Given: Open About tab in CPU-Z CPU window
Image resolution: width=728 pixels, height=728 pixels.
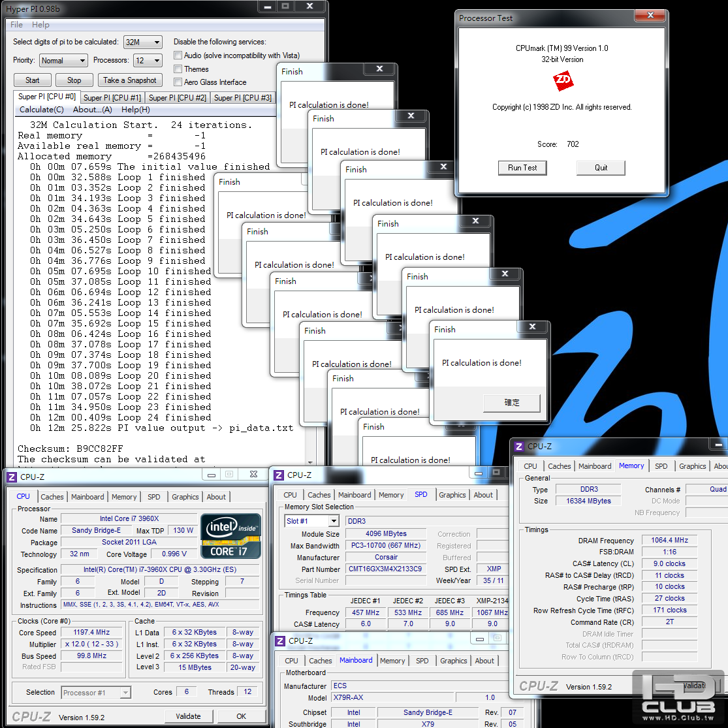Looking at the screenshot, I should coord(216,497).
